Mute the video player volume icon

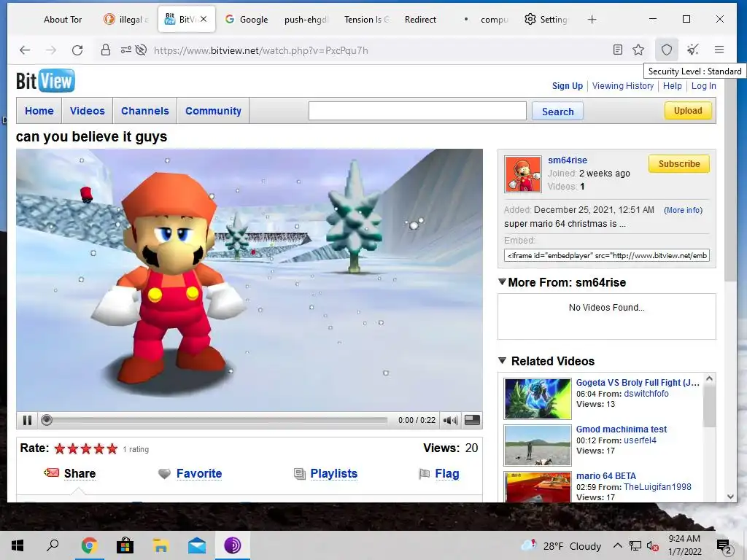449,420
